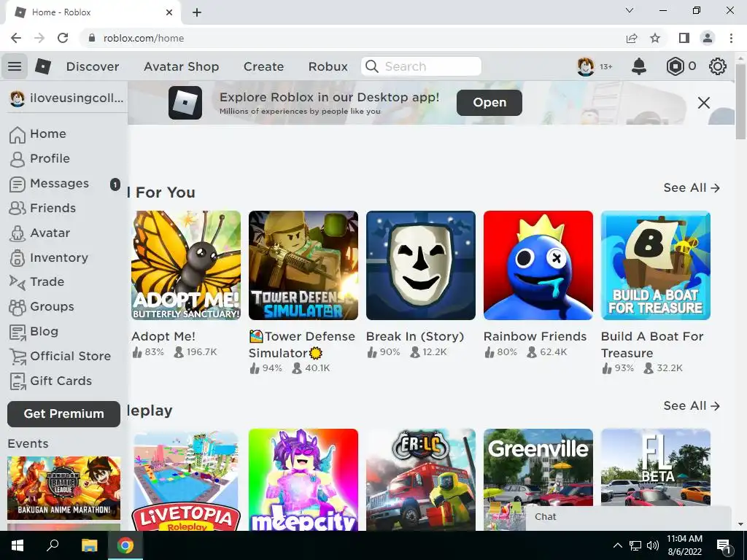Click the Gift Cards sidebar icon
747x560 pixels.
click(x=18, y=381)
